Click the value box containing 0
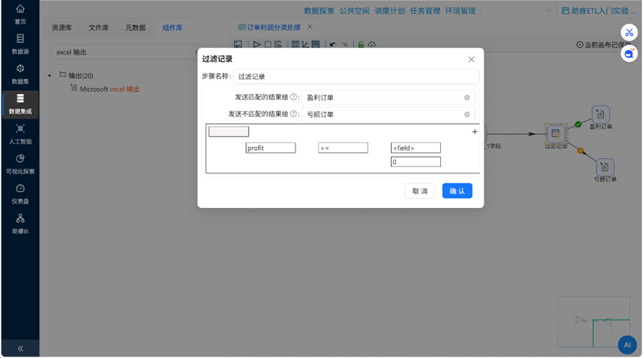Image resolution: width=644 pixels, height=358 pixels. tap(416, 162)
